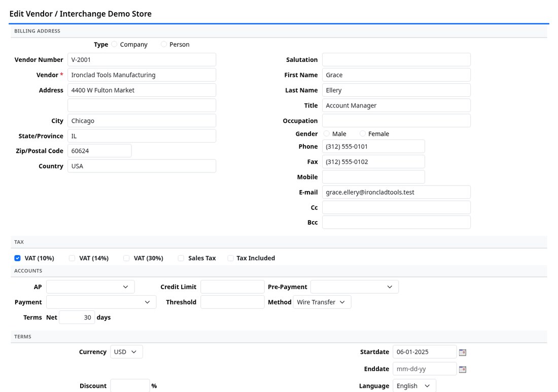Open the Enddate calendar picker icon
558x392 pixels.
click(462, 369)
